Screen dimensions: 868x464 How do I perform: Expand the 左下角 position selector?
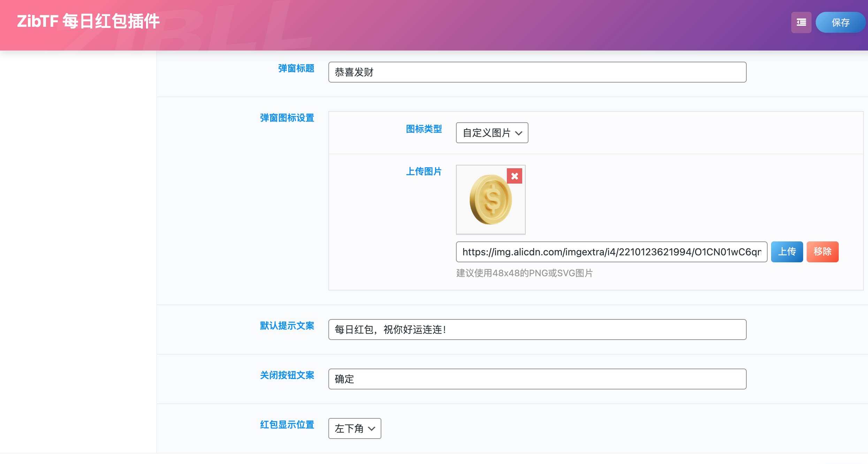click(354, 429)
